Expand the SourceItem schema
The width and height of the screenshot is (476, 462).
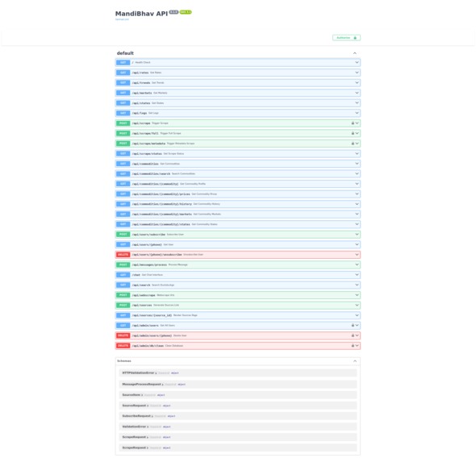tap(132, 395)
